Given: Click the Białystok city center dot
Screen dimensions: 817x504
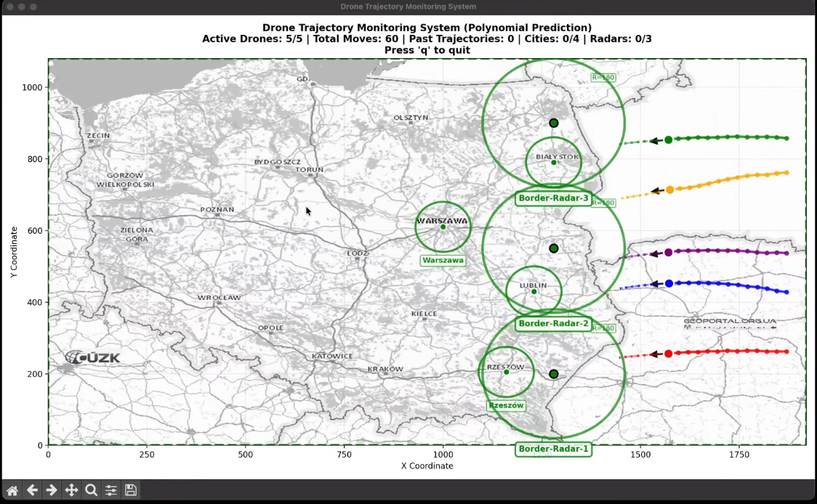Looking at the screenshot, I should tap(554, 162).
